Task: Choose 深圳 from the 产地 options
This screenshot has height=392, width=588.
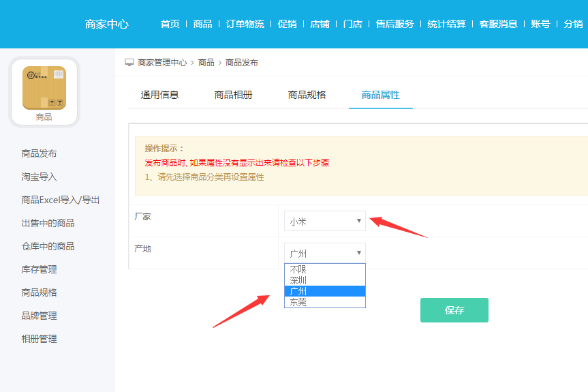Action: [x=325, y=280]
